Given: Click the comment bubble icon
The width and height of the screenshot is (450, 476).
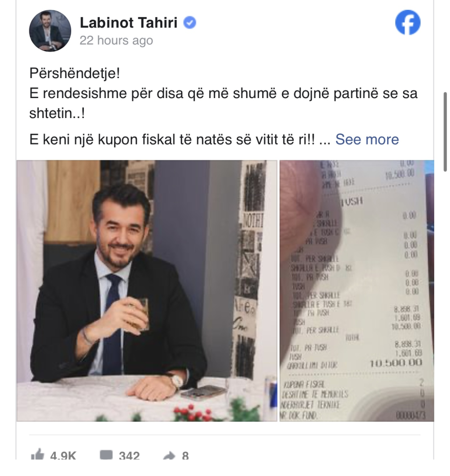Looking at the screenshot, I should tap(106, 455).
